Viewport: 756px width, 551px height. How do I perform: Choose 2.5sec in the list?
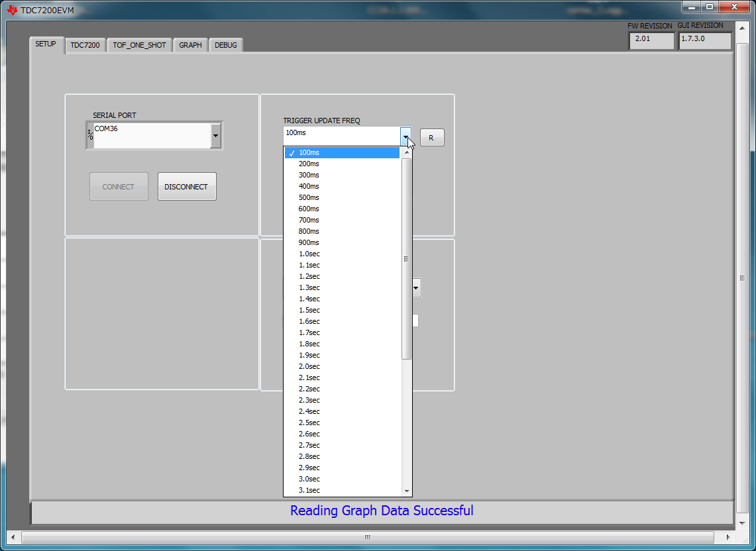pos(343,423)
